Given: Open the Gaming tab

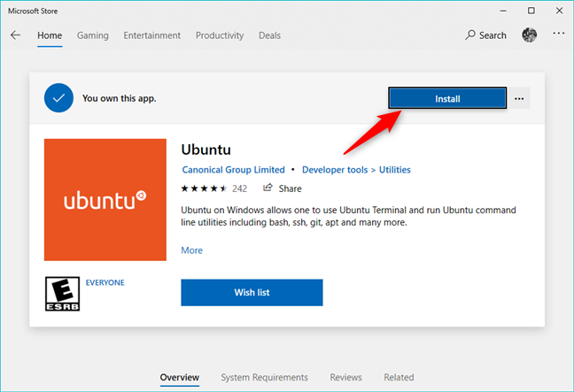Looking at the screenshot, I should pos(93,35).
